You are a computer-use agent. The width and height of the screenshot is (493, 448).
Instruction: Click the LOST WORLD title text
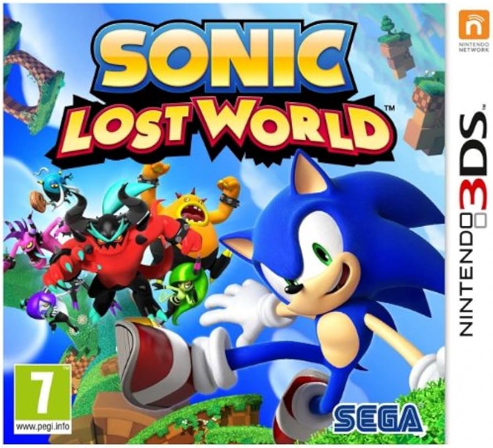pos(221,130)
